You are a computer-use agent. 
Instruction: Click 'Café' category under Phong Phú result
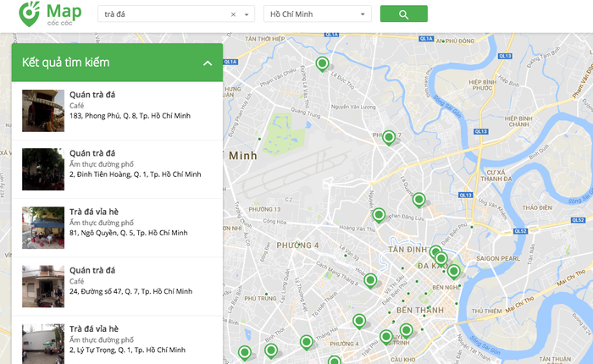(x=77, y=106)
